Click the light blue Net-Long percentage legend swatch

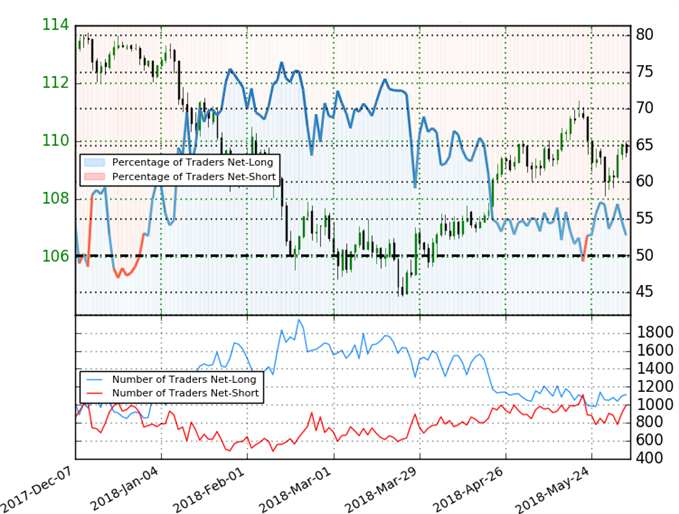[x=94, y=162]
